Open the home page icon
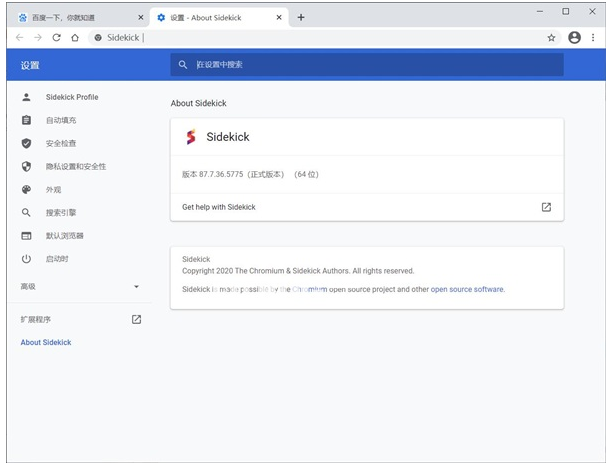 (75, 38)
